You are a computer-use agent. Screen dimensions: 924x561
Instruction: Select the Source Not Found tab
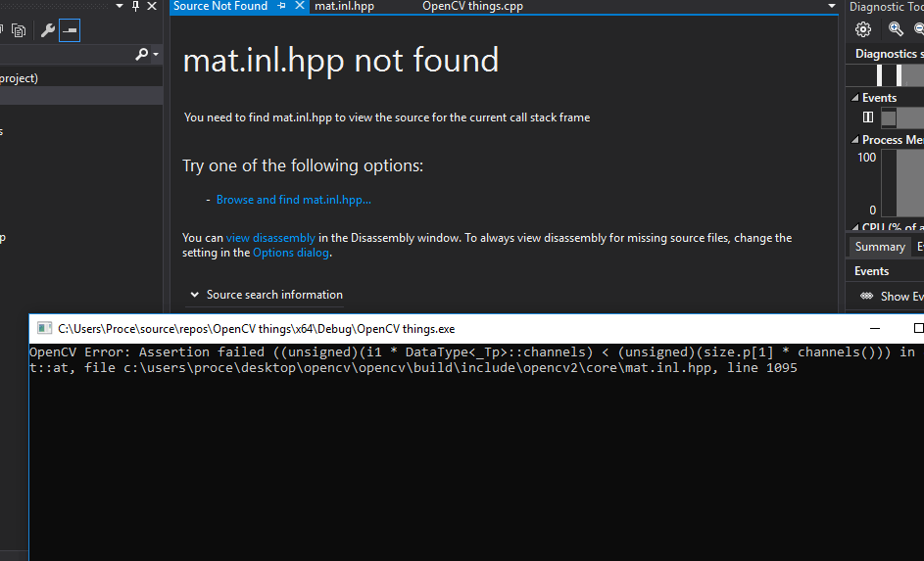220,7
